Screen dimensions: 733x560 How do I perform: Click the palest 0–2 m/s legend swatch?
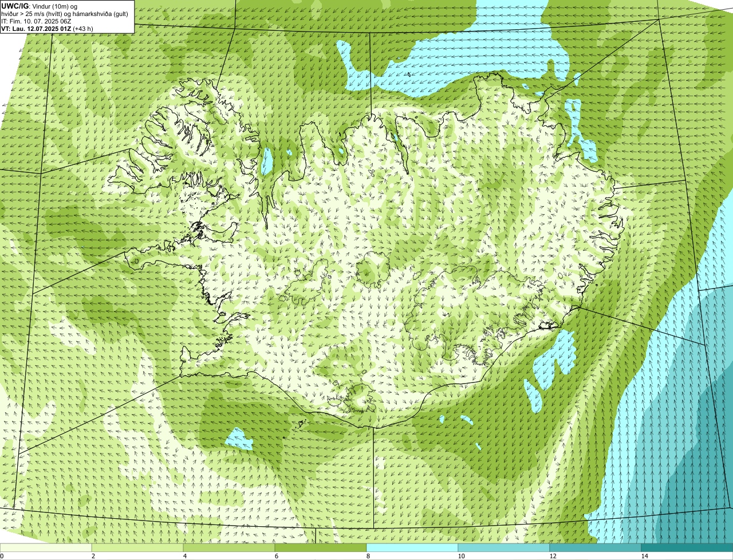pyautogui.click(x=46, y=548)
